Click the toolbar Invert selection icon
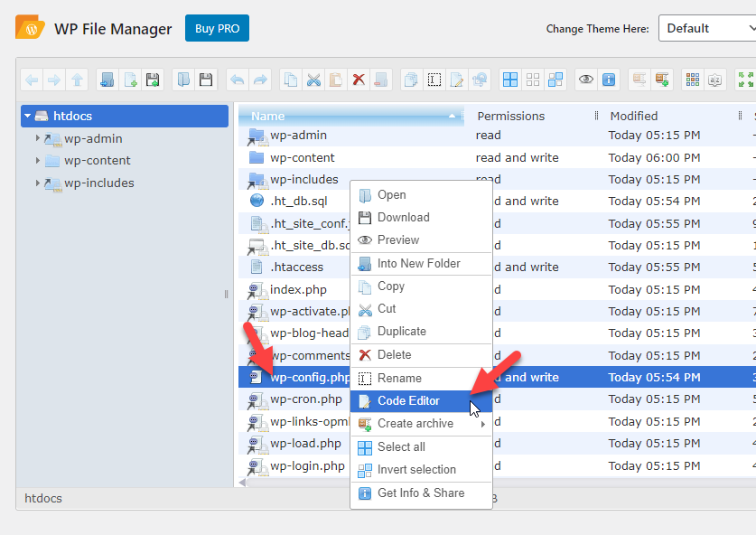This screenshot has height=535, width=756. (555, 80)
